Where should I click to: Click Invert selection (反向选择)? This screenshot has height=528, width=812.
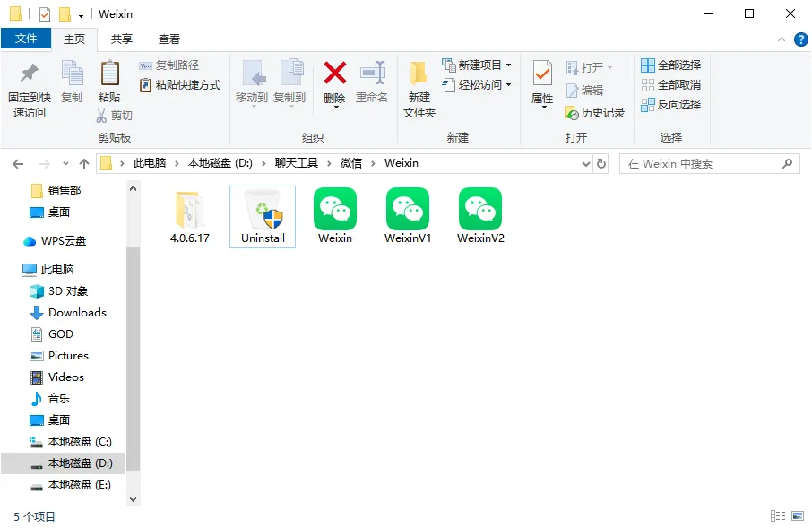pyautogui.click(x=670, y=105)
